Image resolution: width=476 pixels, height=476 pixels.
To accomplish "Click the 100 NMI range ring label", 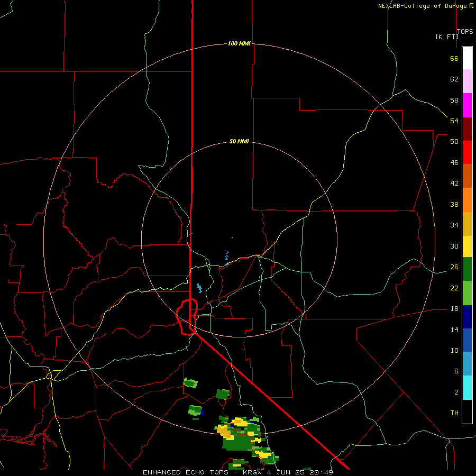I will 239,43.
